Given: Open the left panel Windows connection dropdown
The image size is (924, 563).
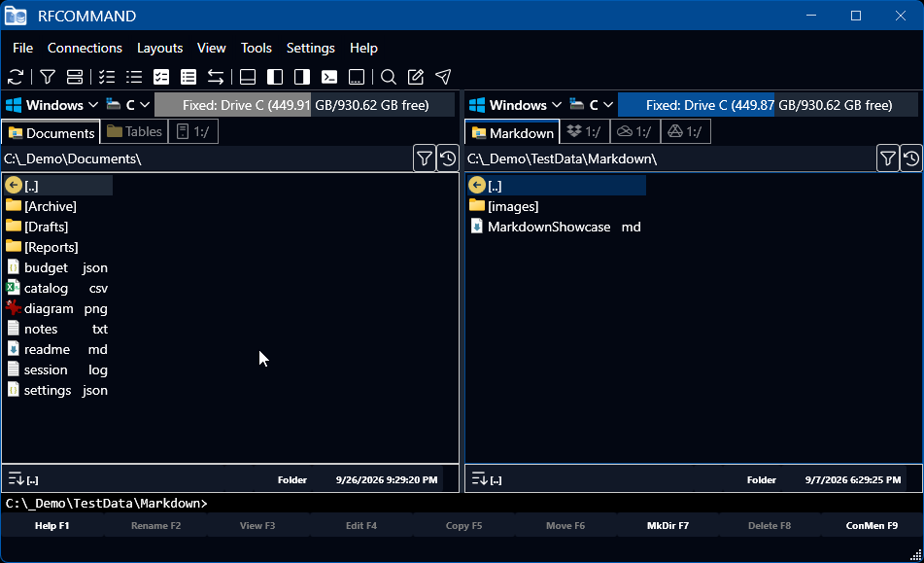Looking at the screenshot, I should [51, 105].
